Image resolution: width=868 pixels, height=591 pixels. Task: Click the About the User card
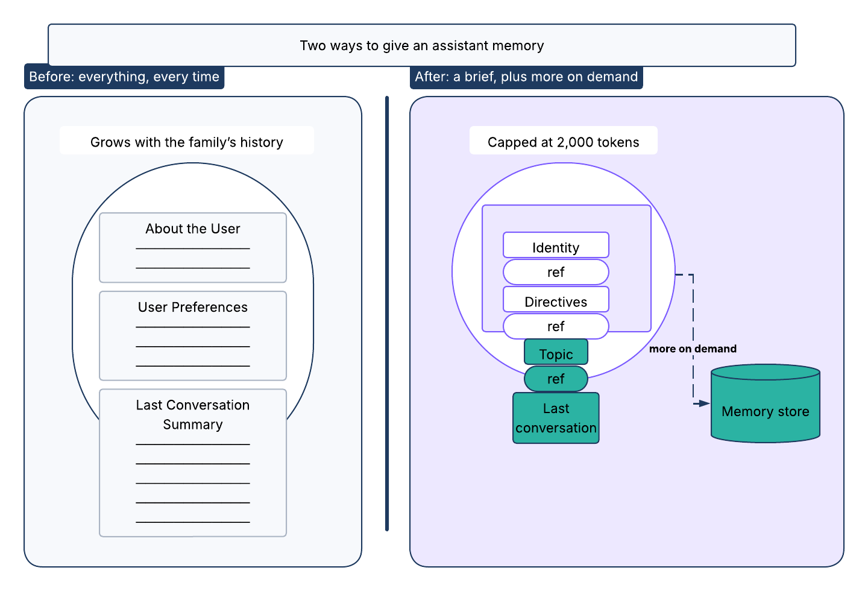point(193,247)
